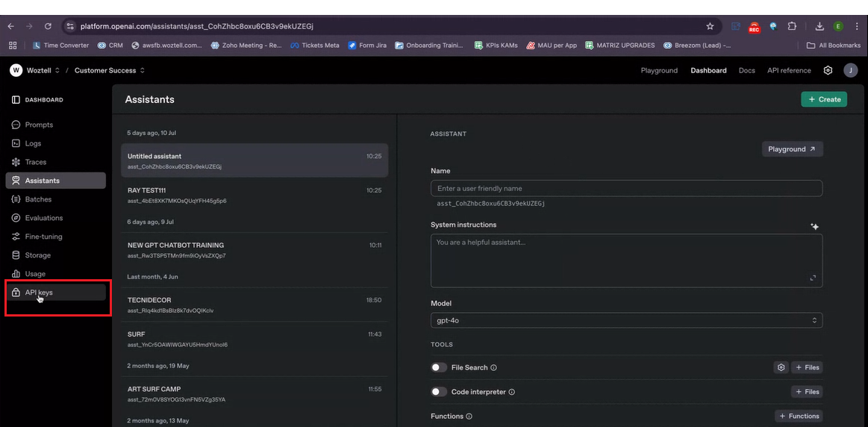Switch to Dashboard tab in header
Viewport: 868px width, 427px height.
pyautogui.click(x=708, y=70)
